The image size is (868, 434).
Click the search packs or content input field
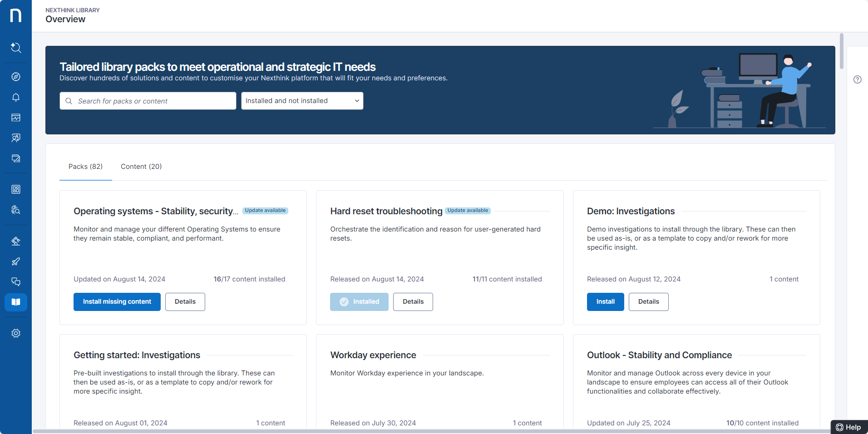tap(148, 100)
